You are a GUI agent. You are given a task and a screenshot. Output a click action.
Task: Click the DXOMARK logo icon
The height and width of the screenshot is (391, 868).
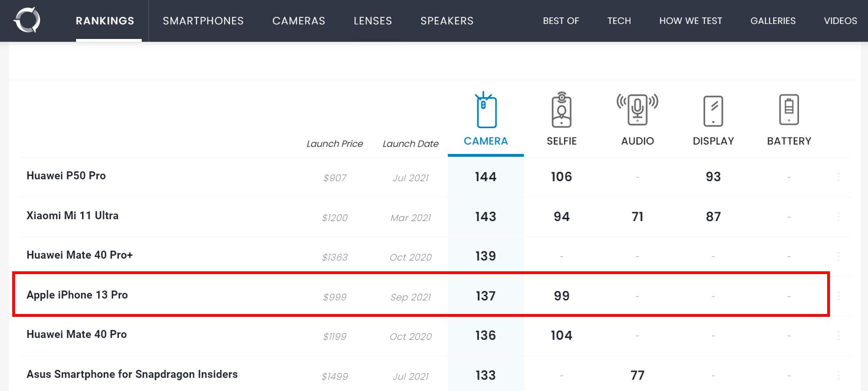pyautogui.click(x=27, y=21)
